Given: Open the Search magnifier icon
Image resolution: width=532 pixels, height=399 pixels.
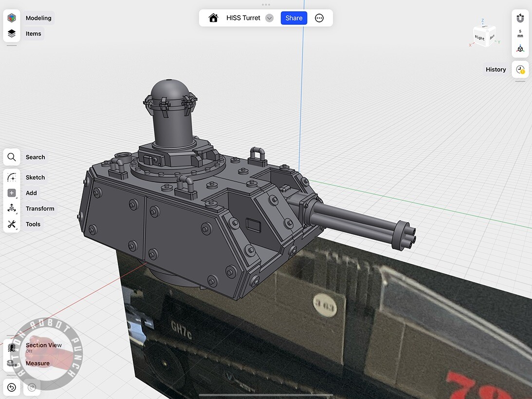Looking at the screenshot, I should pos(12,157).
